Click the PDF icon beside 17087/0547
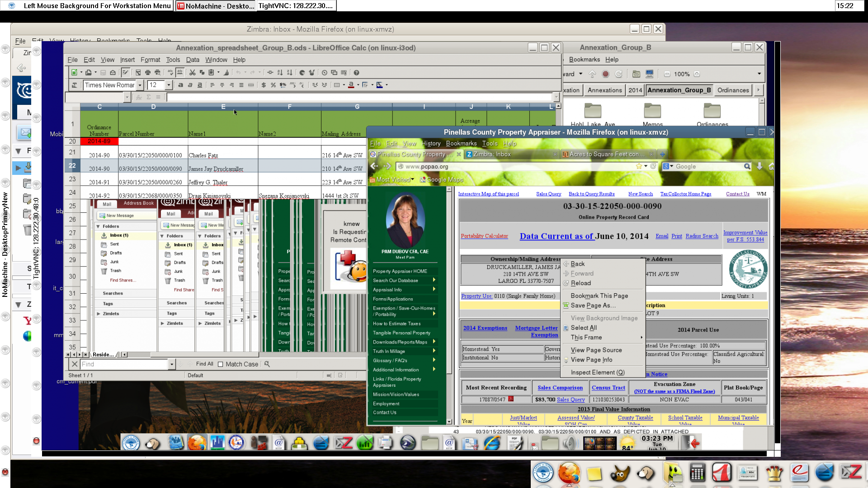Screen dimensions: 868x488 pyautogui.click(x=511, y=399)
